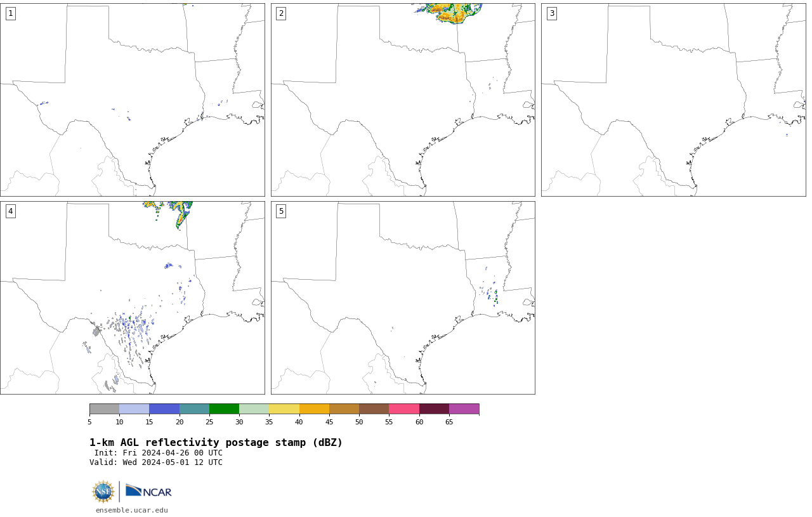The width and height of the screenshot is (812, 517).
Task: Click the NSF logo icon
Action: pos(103,492)
